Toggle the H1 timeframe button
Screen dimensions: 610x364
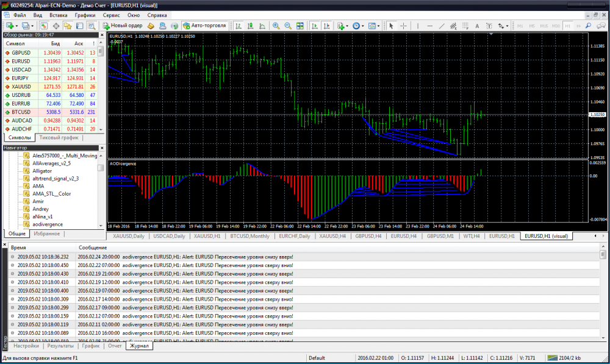point(568,26)
